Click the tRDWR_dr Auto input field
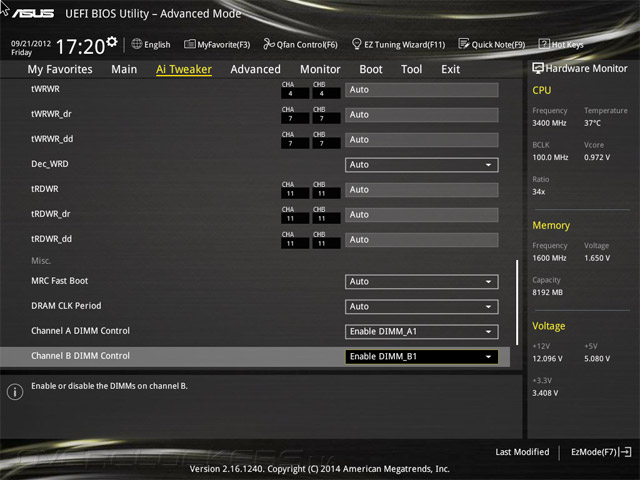This screenshot has height=480, width=640. click(422, 215)
